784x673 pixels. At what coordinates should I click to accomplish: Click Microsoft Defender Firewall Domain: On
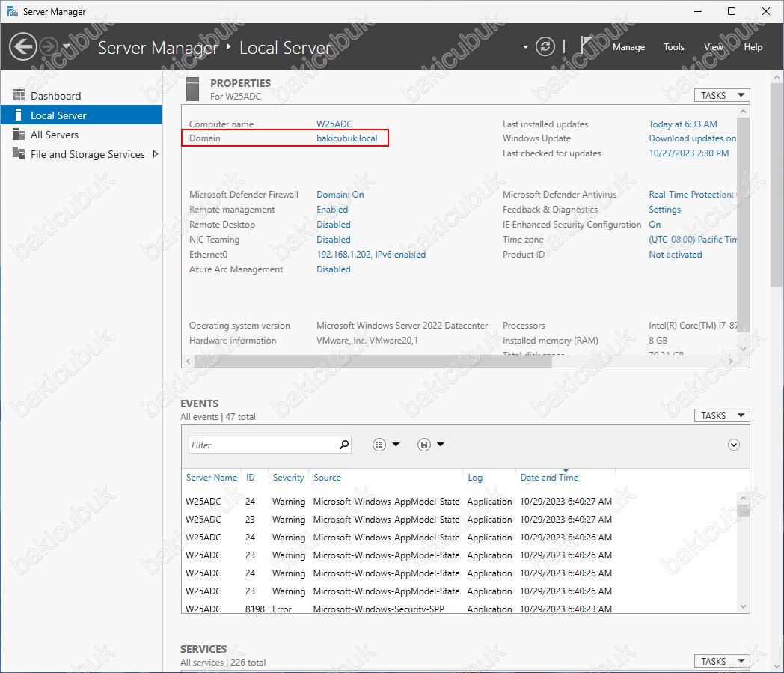340,194
